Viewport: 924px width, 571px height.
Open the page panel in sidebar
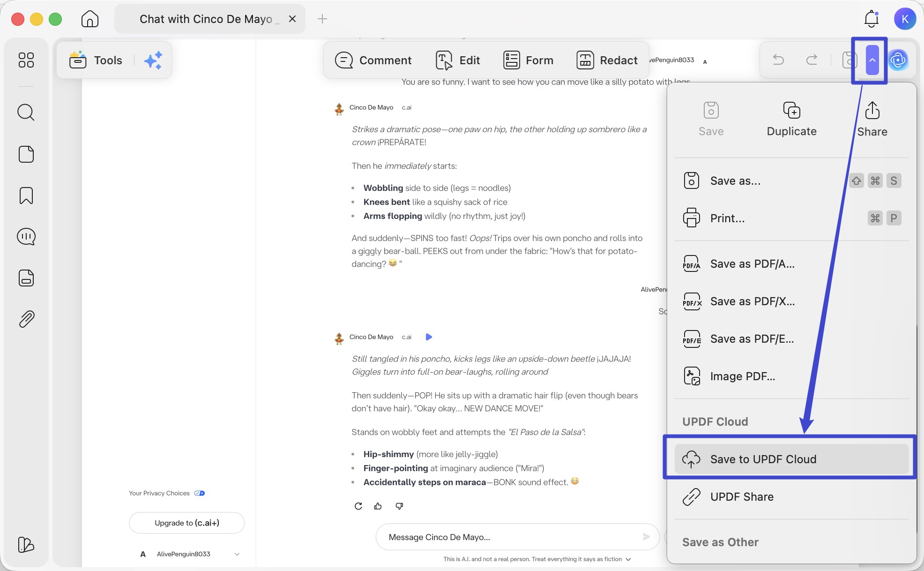pos(26,154)
